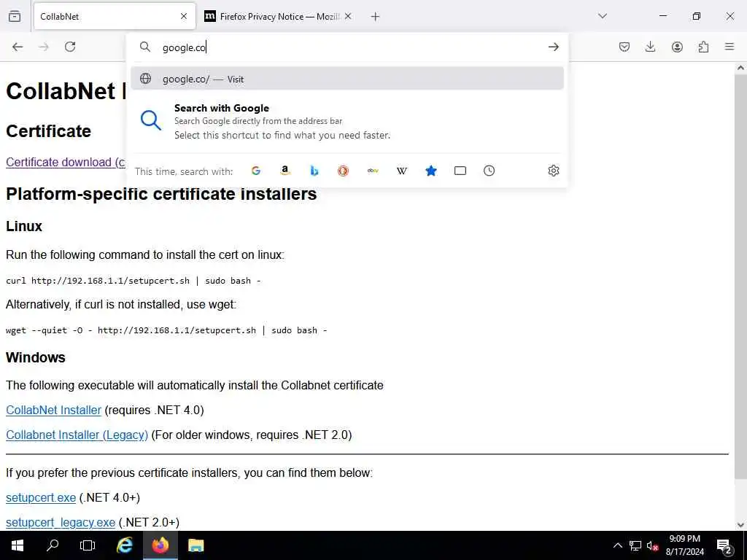Viewport: 747px width, 560px height.
Task: Open the network status tray icon
Action: click(635, 545)
